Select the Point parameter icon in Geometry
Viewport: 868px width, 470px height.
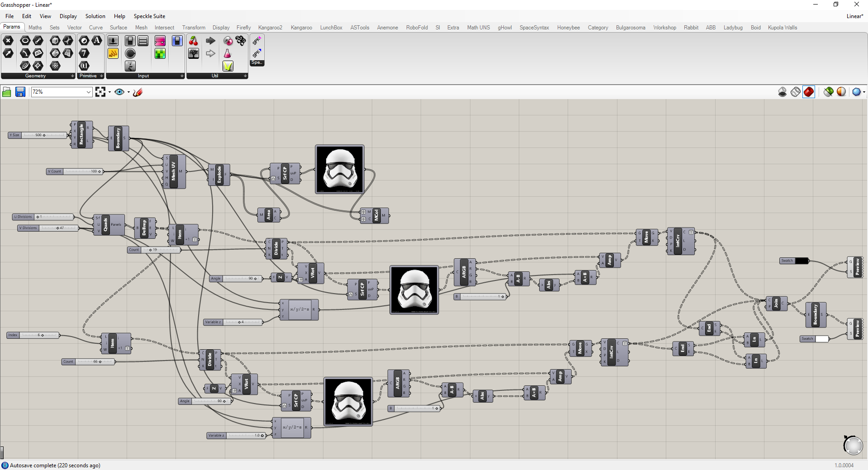click(x=8, y=41)
